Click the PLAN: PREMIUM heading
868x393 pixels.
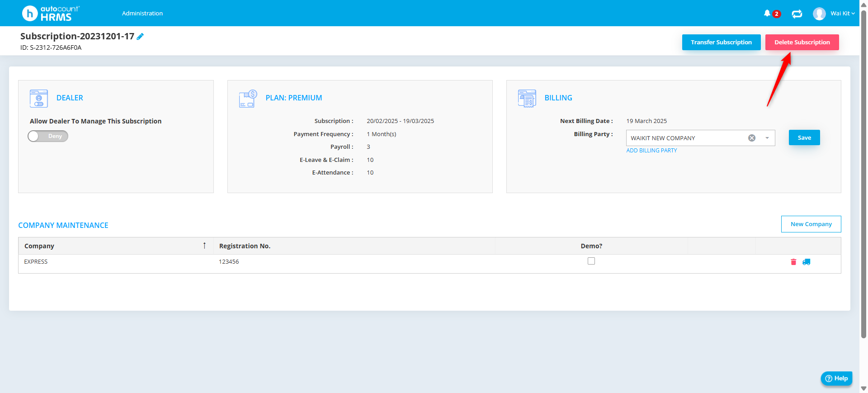[x=294, y=98]
